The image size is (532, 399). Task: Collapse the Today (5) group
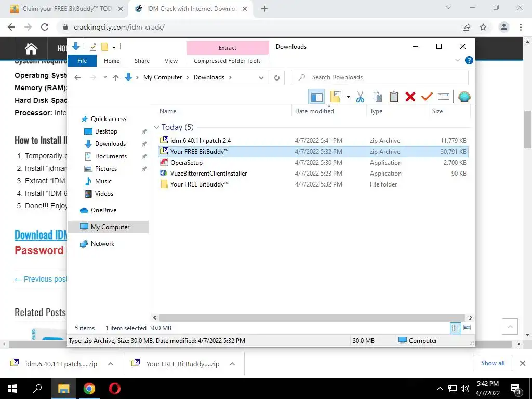[156, 127]
